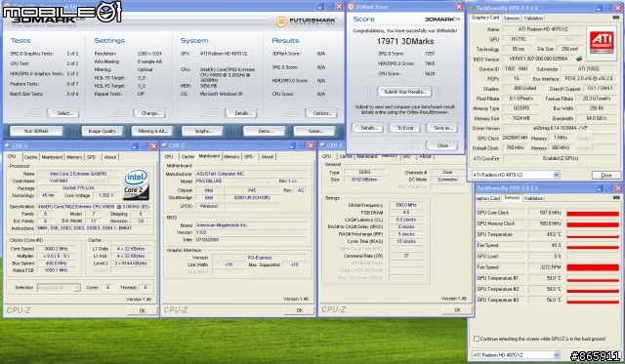This screenshot has width=625, height=364.
Task: Click the 3DMark Score window title icon
Action: [x=352, y=7]
